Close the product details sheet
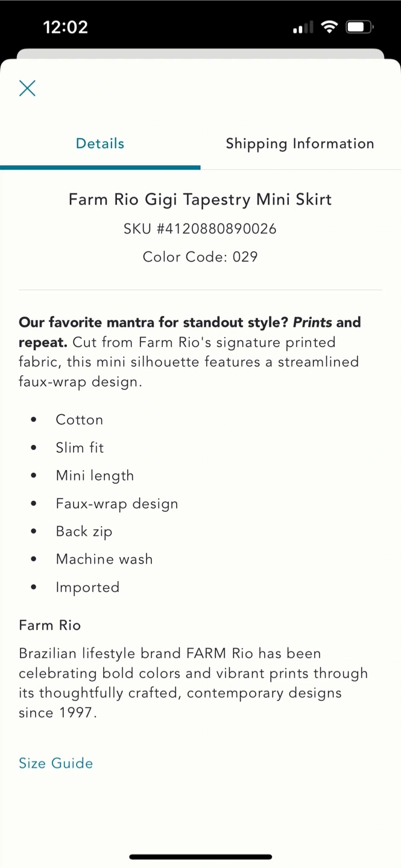Image resolution: width=401 pixels, height=868 pixels. [x=27, y=88]
